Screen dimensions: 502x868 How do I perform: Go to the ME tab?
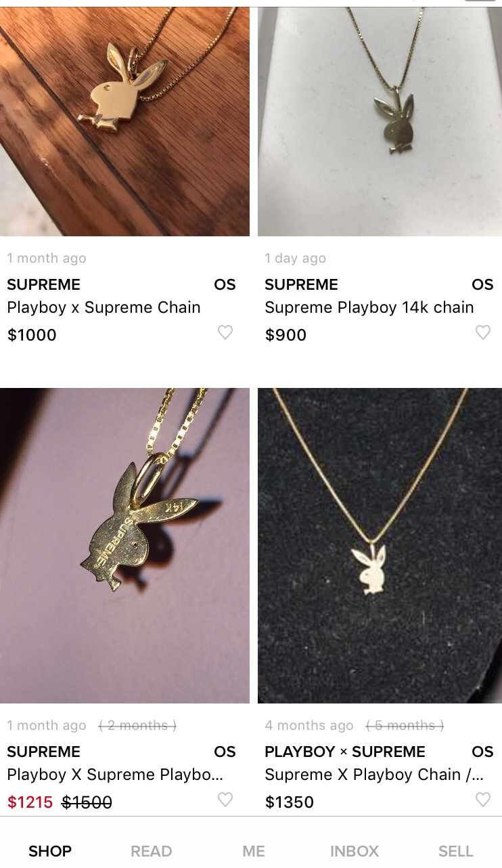254,850
